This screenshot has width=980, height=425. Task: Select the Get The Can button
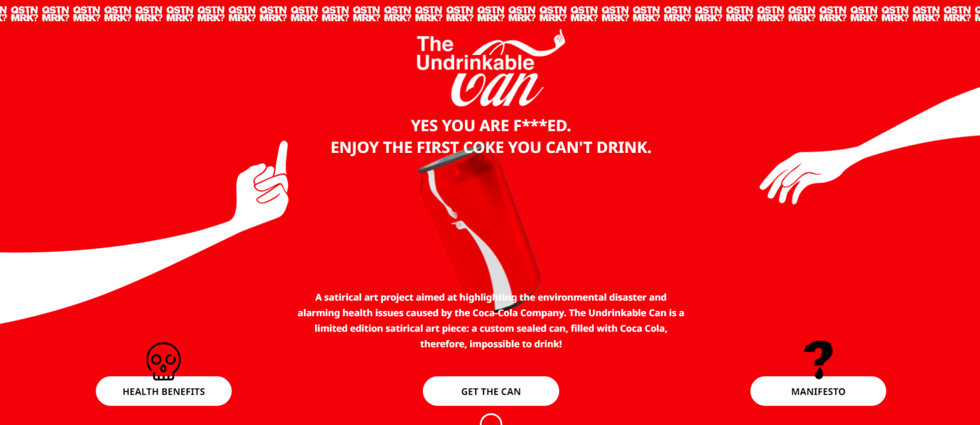(491, 391)
